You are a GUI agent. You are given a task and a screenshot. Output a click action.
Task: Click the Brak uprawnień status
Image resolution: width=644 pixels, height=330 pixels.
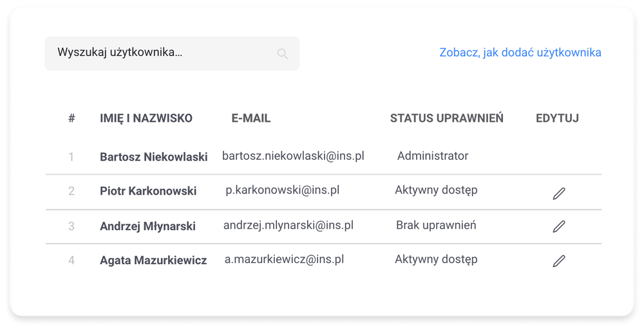click(x=436, y=225)
